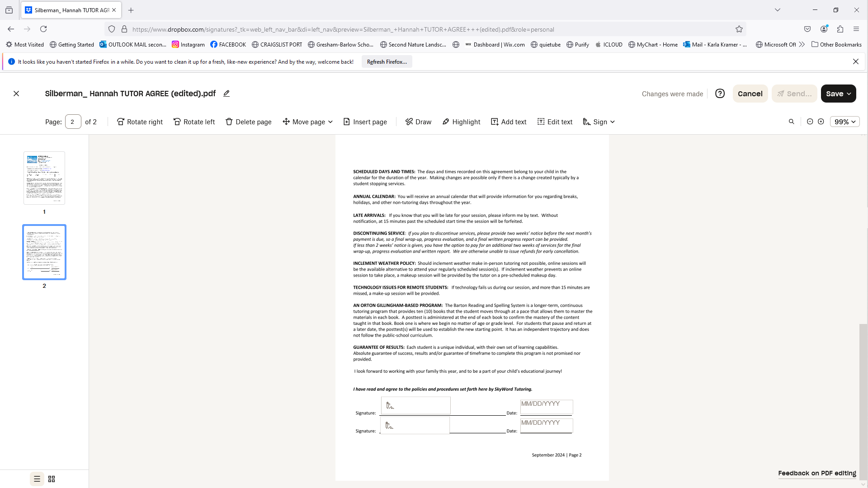The image size is (868, 488).
Task: Select the Draw tool
Action: point(418,122)
